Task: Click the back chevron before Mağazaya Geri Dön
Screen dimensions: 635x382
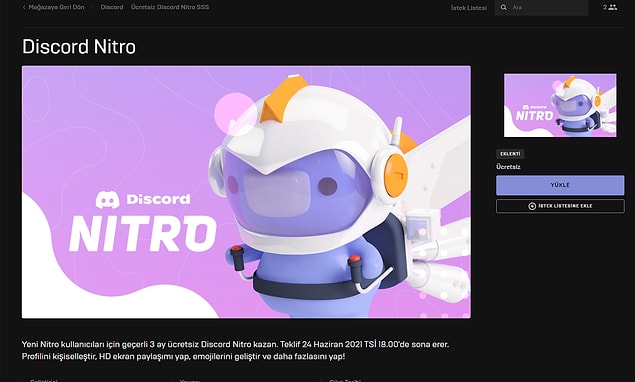Action: coord(24,7)
